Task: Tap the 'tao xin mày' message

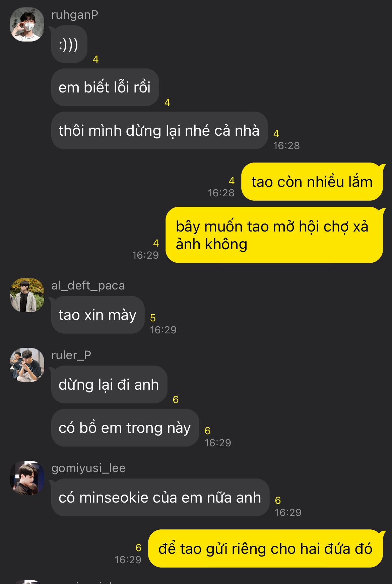Action: pyautogui.click(x=97, y=315)
